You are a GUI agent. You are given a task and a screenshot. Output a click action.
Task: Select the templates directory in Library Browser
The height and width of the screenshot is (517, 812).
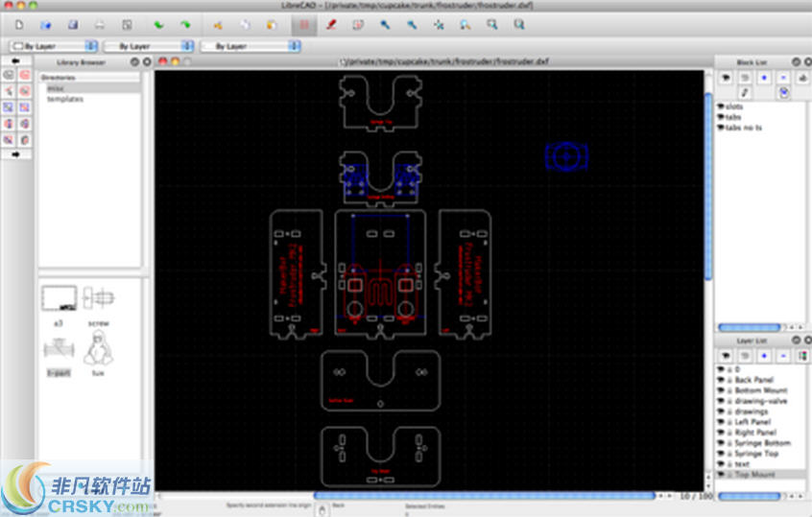click(64, 99)
